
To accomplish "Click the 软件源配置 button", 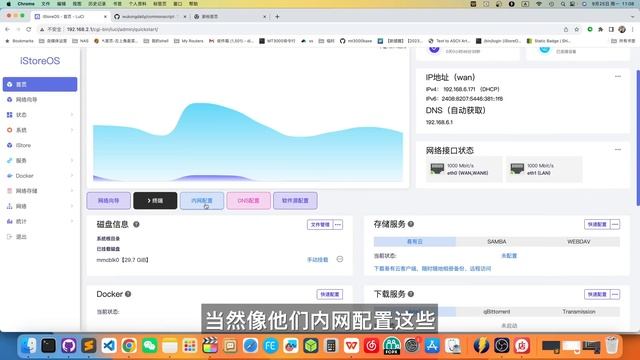I will coord(295,201).
